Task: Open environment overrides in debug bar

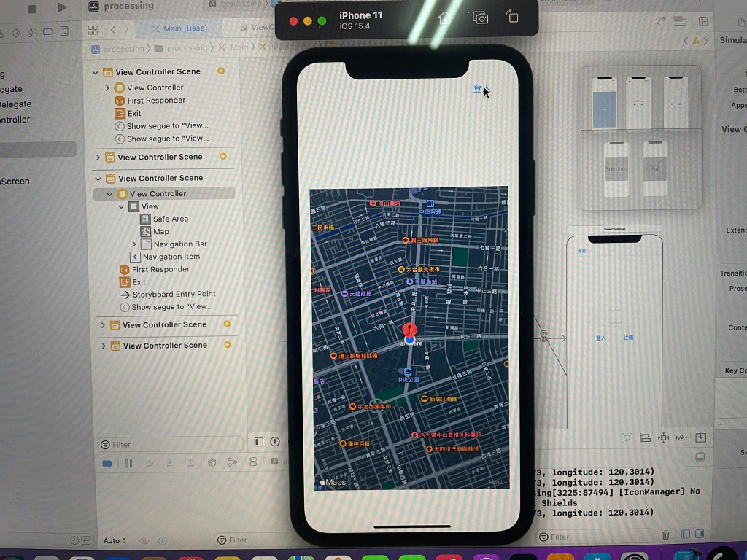Action: click(253, 462)
